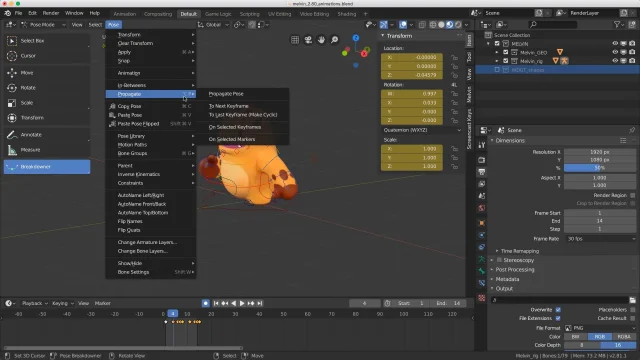Set Color Depth to 16
This screenshot has height=360, width=640.
(x=618, y=345)
